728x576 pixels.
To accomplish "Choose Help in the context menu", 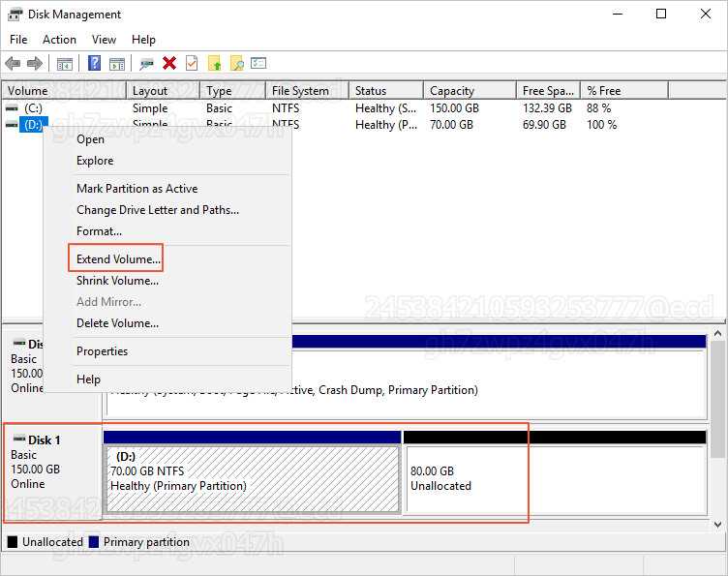I will [167, 379].
